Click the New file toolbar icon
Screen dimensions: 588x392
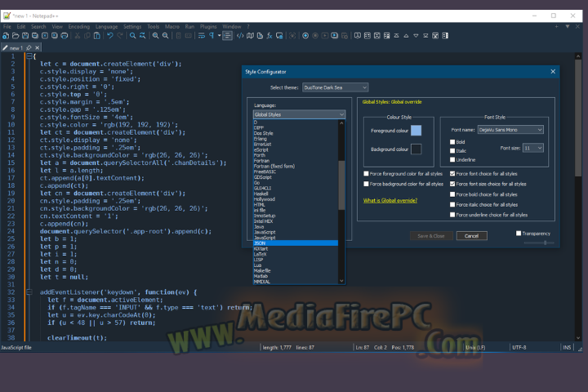(6, 36)
